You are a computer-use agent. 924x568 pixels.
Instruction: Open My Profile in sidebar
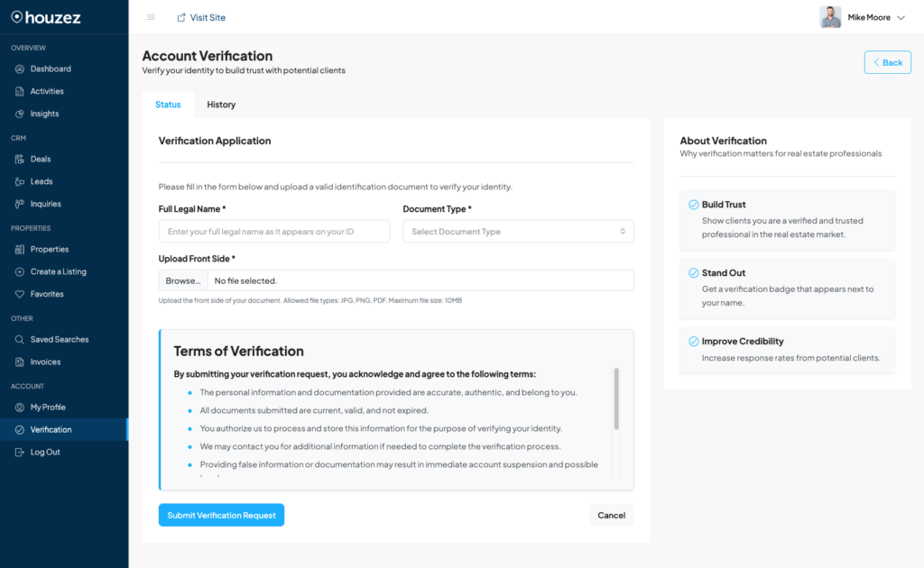(x=48, y=408)
